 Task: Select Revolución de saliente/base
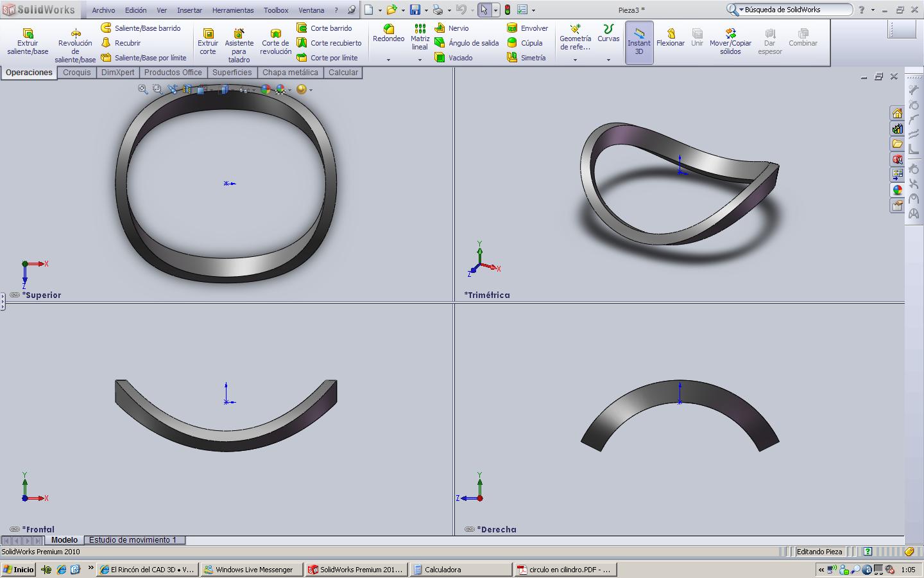click(x=75, y=45)
